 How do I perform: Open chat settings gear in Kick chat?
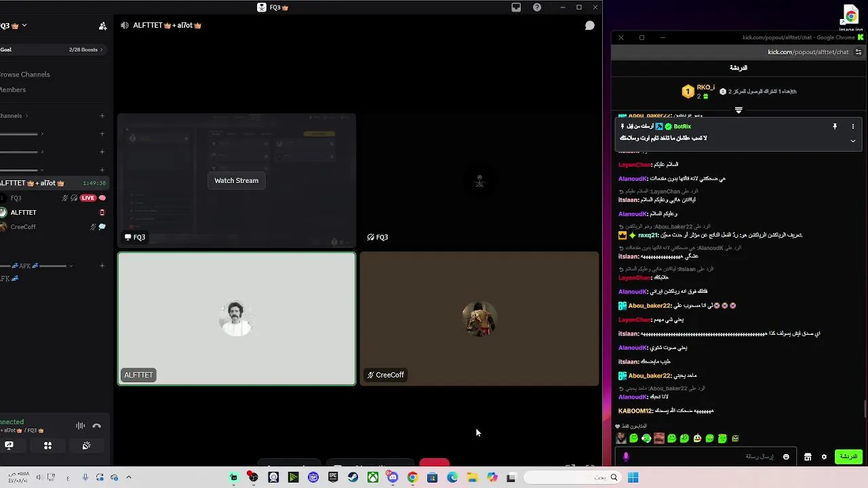click(824, 457)
